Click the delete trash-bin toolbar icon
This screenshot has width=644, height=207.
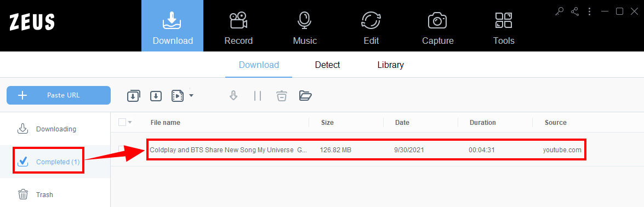click(281, 96)
